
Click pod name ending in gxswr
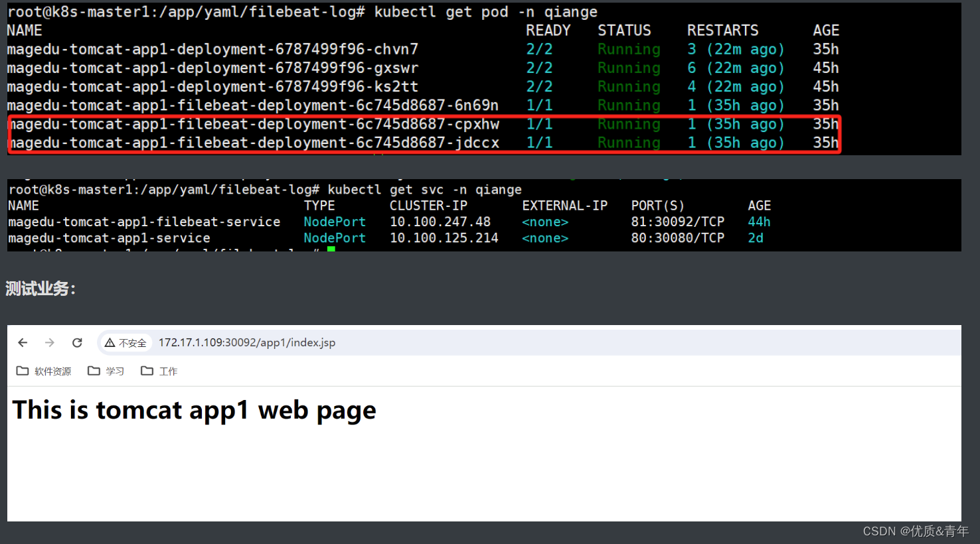coord(212,68)
